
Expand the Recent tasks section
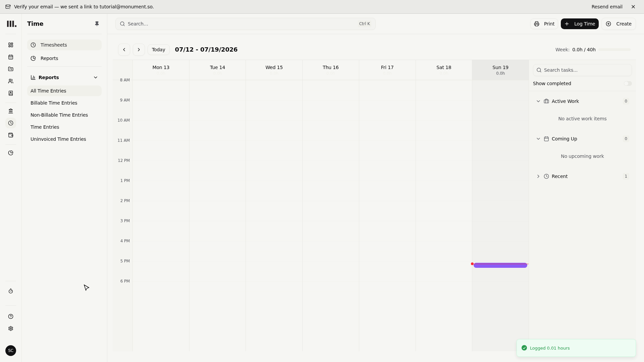538,176
